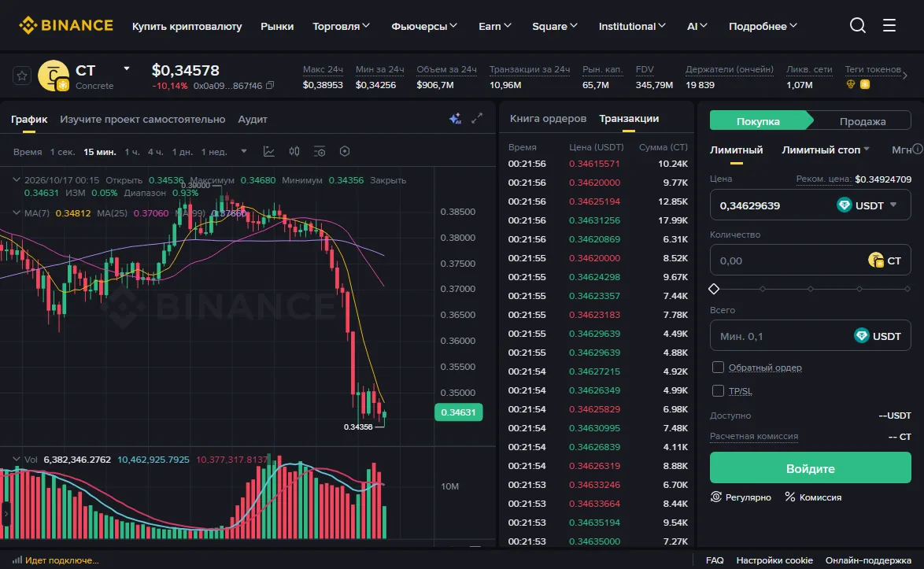Collapse the Vol indicator legend

(x=17, y=459)
